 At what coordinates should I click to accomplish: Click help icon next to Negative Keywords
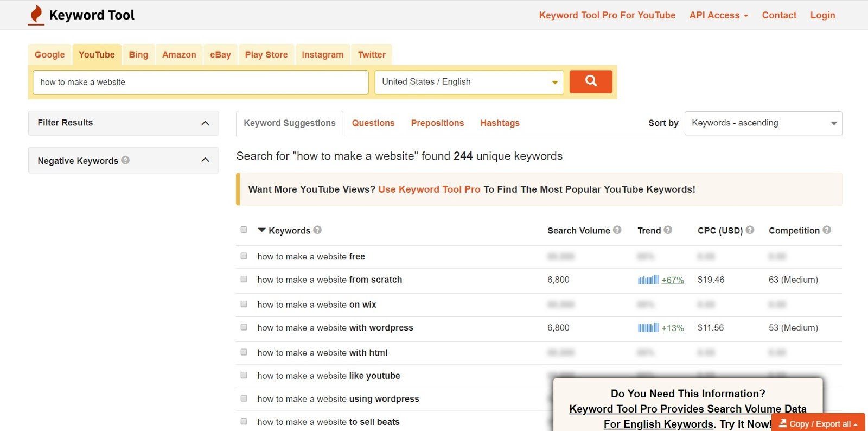pyautogui.click(x=125, y=160)
